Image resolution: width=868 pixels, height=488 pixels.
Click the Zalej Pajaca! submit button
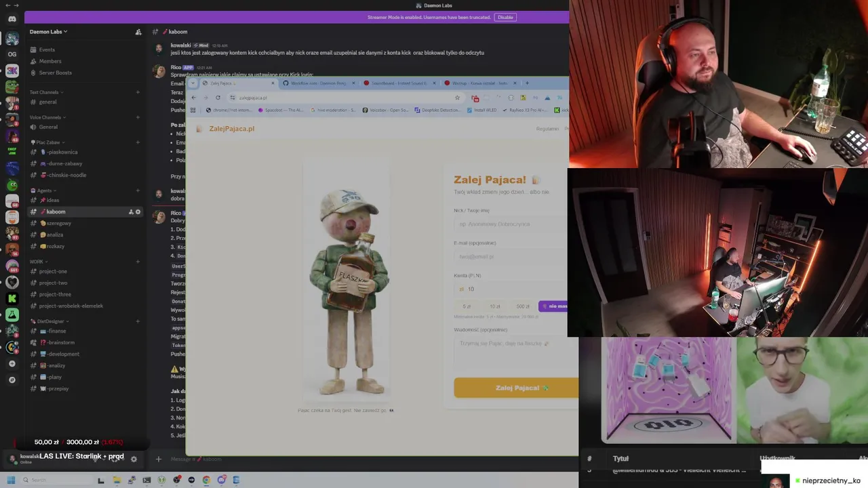516,388
